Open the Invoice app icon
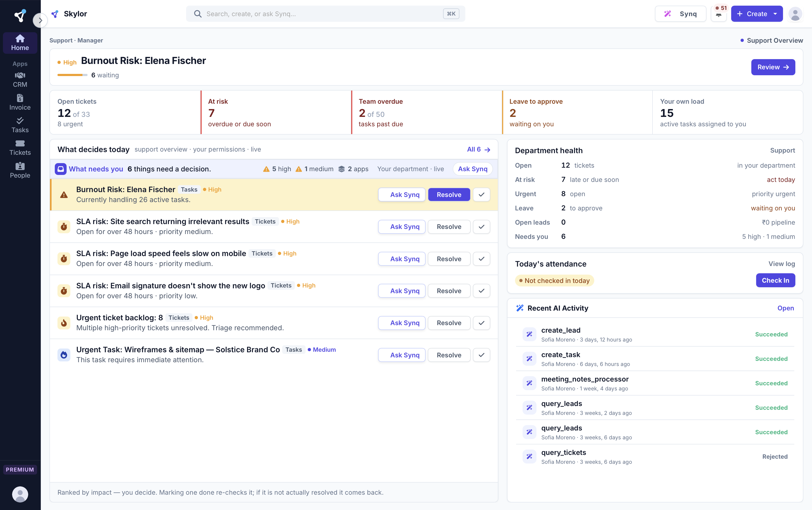Screen dimensions: 812x510 (x=20, y=103)
